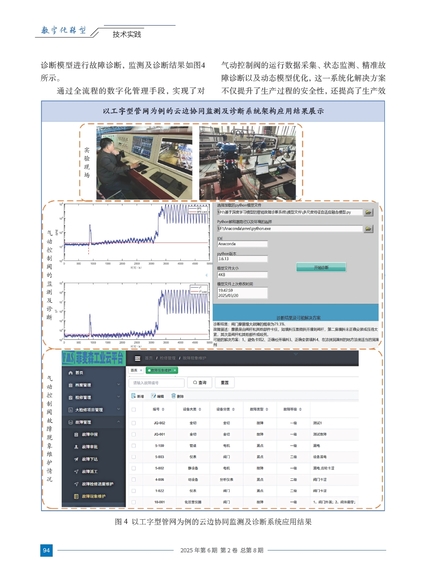Click the 查询 search button
The height and width of the screenshot is (579, 427).
tap(199, 383)
